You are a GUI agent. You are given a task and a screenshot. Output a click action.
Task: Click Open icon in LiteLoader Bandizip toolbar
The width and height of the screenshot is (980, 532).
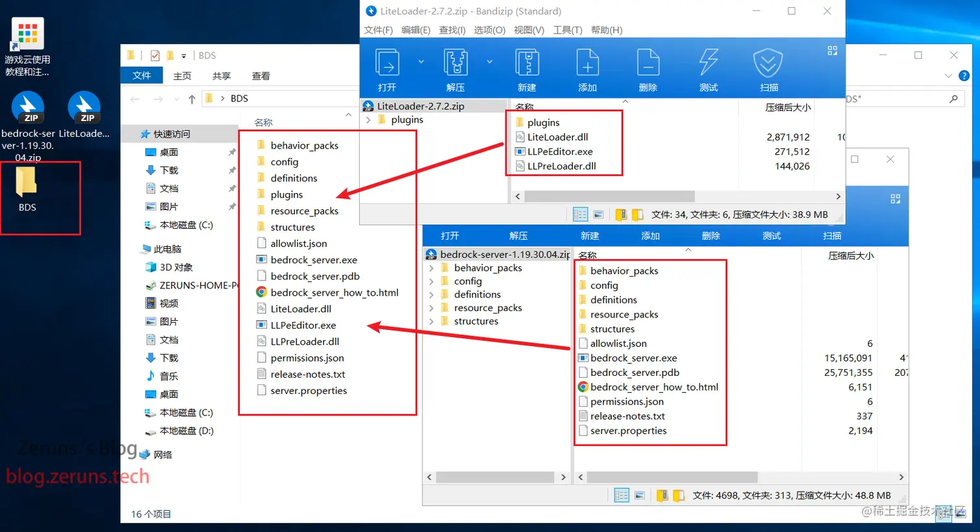(388, 63)
